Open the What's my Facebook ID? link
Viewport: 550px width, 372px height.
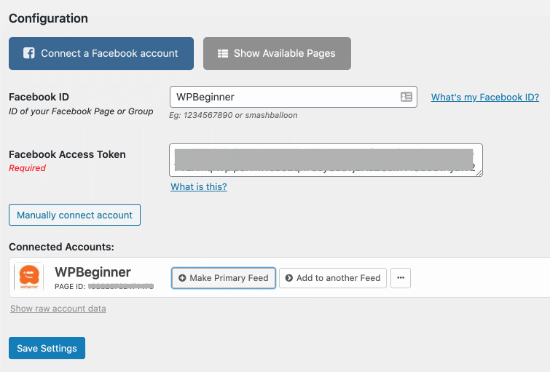(485, 97)
